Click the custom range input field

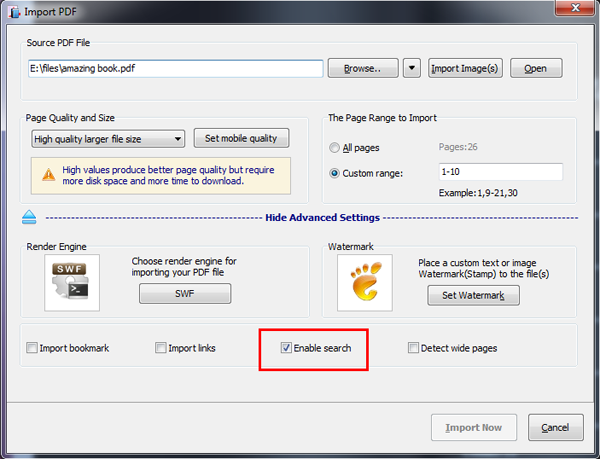point(501,172)
